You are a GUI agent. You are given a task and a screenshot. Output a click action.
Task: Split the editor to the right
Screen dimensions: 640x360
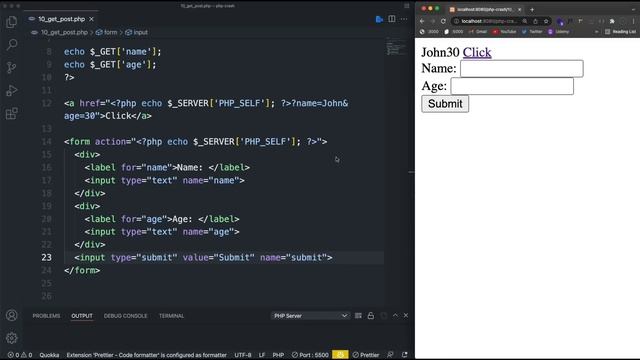click(392, 19)
